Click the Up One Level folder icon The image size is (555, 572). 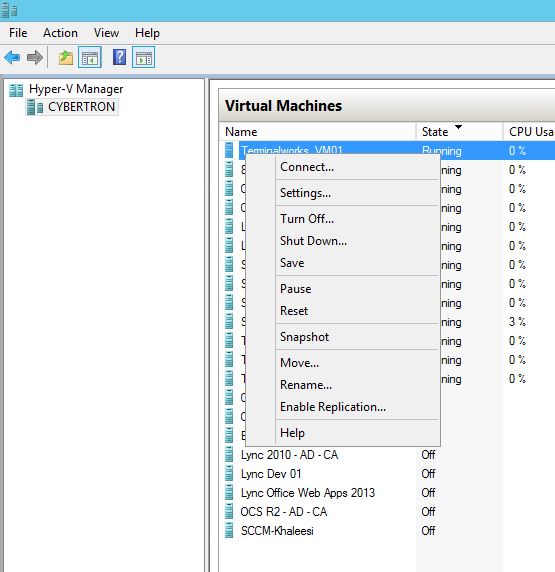pos(66,58)
